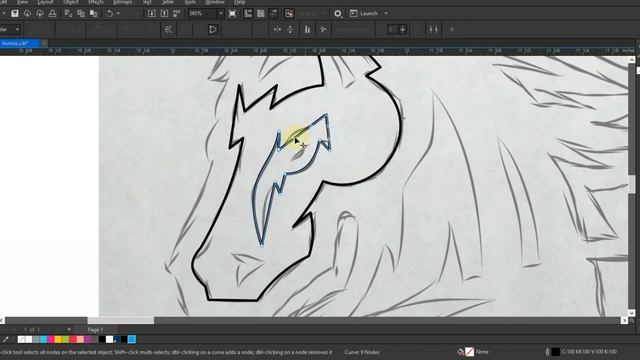Click the Copy icon in the toolbar
Screen dimensions: 640x360
[81, 13]
